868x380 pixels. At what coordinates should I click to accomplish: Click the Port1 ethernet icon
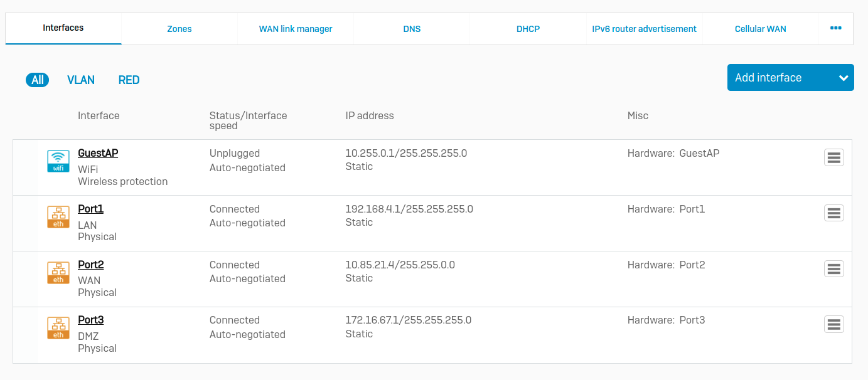[58, 217]
